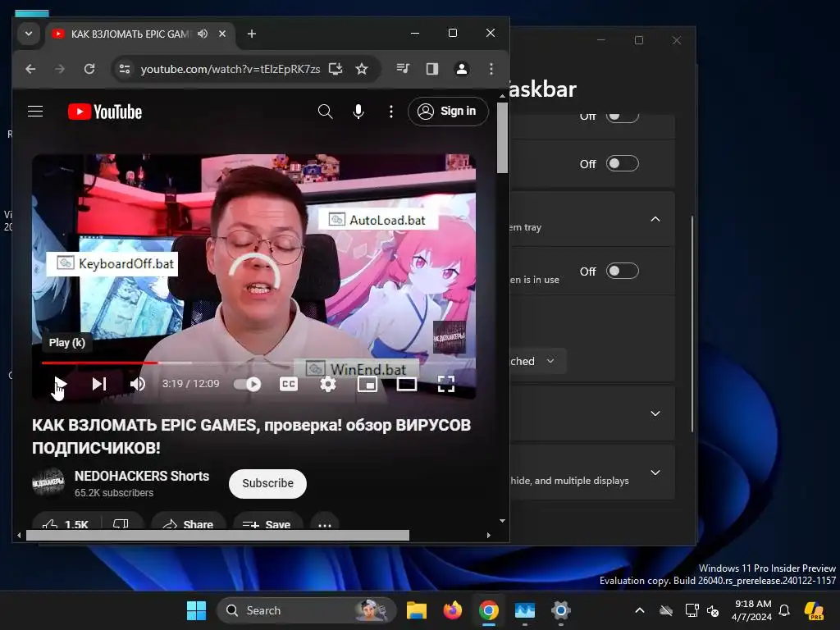840x630 pixels.
Task: Open YouTube hamburger guide menu
Action: pyautogui.click(x=35, y=112)
